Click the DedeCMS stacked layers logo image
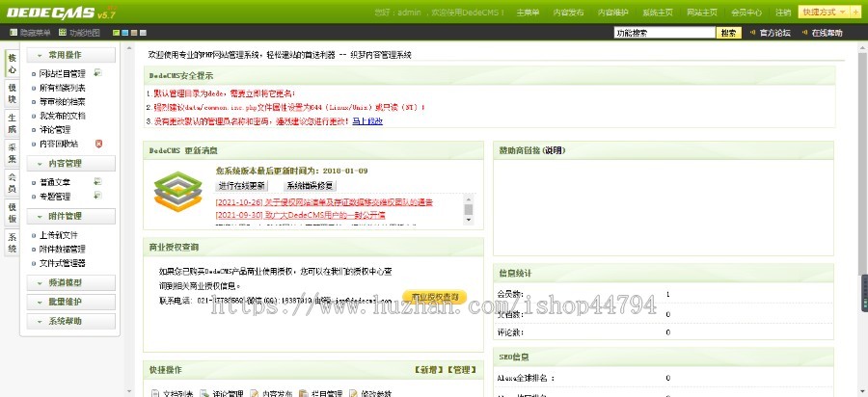Screen dimensions: 868x397 click(177, 192)
